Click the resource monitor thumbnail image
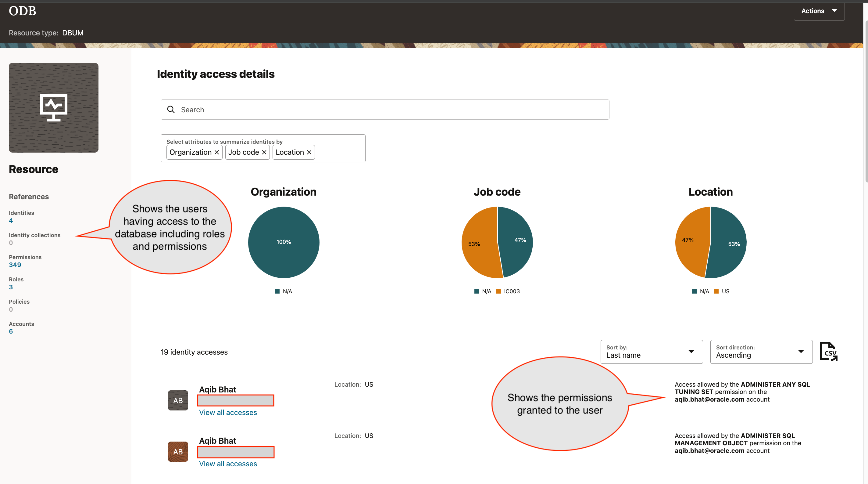Screen dimensions: 868x484 [53, 108]
